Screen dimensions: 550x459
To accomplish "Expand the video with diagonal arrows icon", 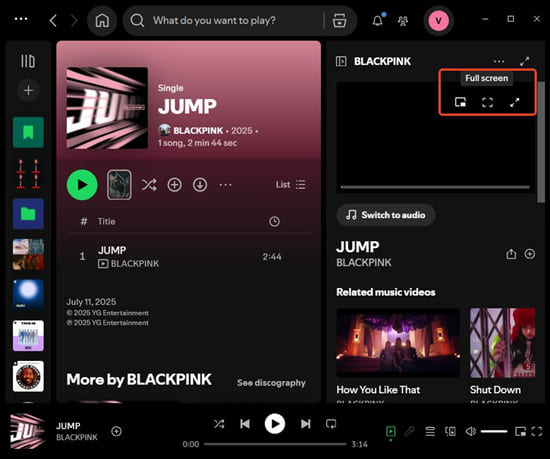I will click(x=514, y=102).
